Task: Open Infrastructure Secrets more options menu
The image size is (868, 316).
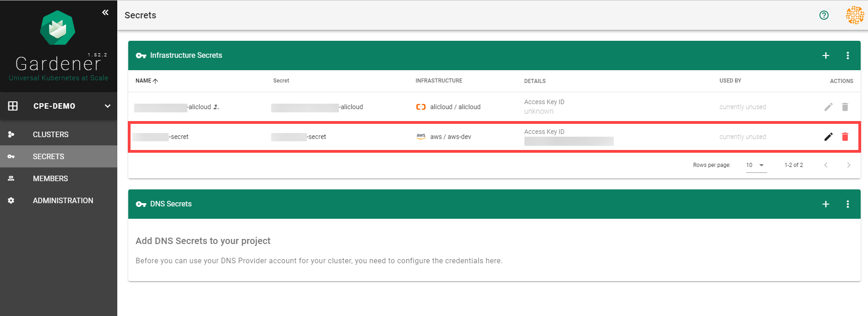Action: (847, 55)
